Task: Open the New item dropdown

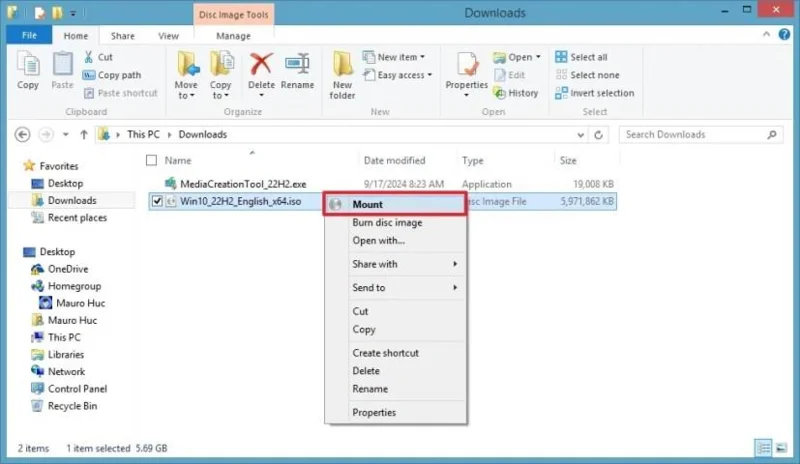Action: [x=393, y=57]
